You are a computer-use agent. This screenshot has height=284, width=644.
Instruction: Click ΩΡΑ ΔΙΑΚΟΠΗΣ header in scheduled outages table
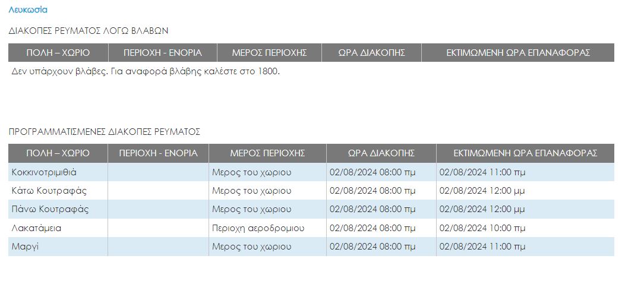click(381, 153)
